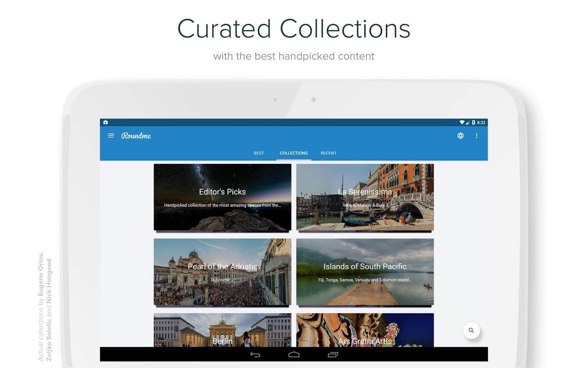Switch to the BEST tab

click(259, 153)
